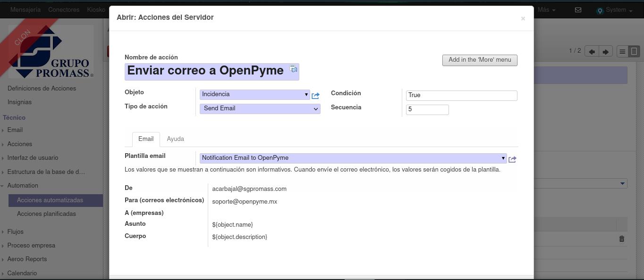Click Add in the 'More' menu button
Screen dimensions: 644x280
coord(480,60)
